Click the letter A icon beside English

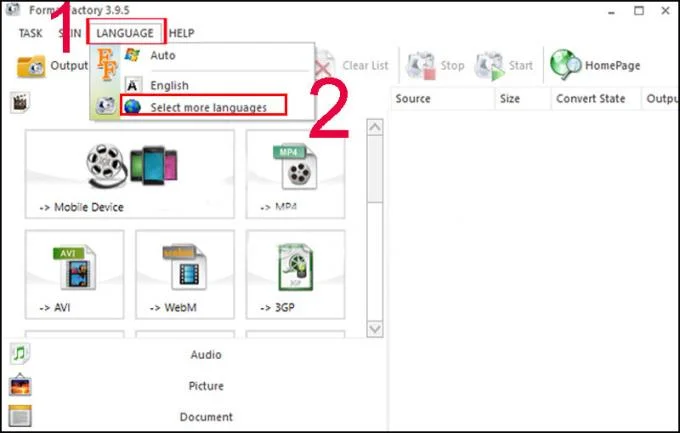[133, 85]
